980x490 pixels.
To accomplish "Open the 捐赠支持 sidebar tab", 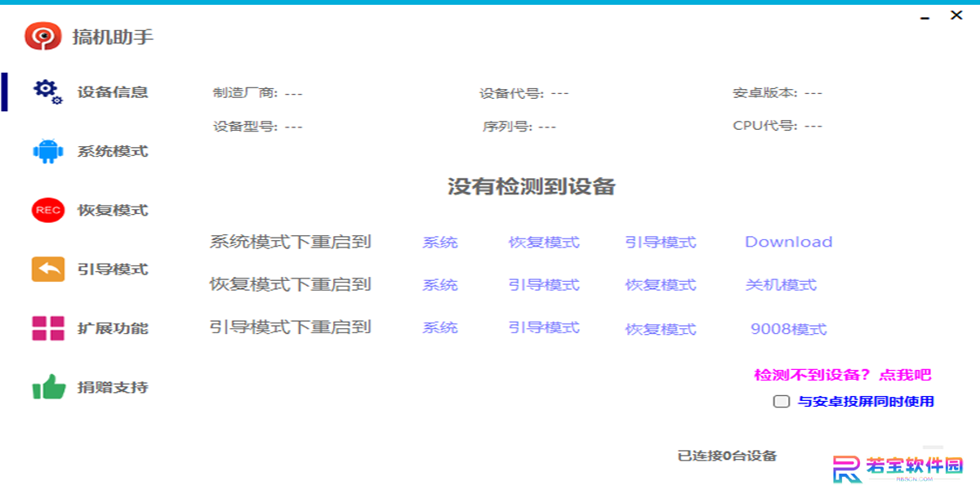I will coord(113,387).
